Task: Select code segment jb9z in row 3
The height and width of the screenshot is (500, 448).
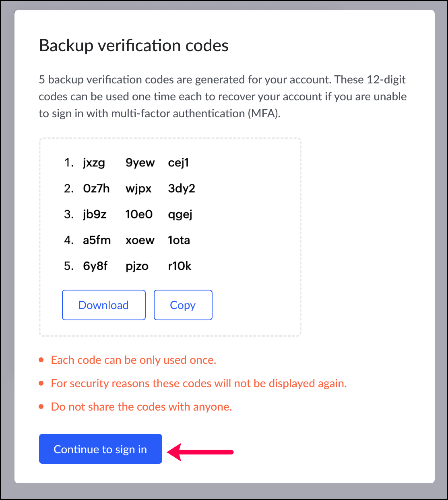Action: click(95, 214)
